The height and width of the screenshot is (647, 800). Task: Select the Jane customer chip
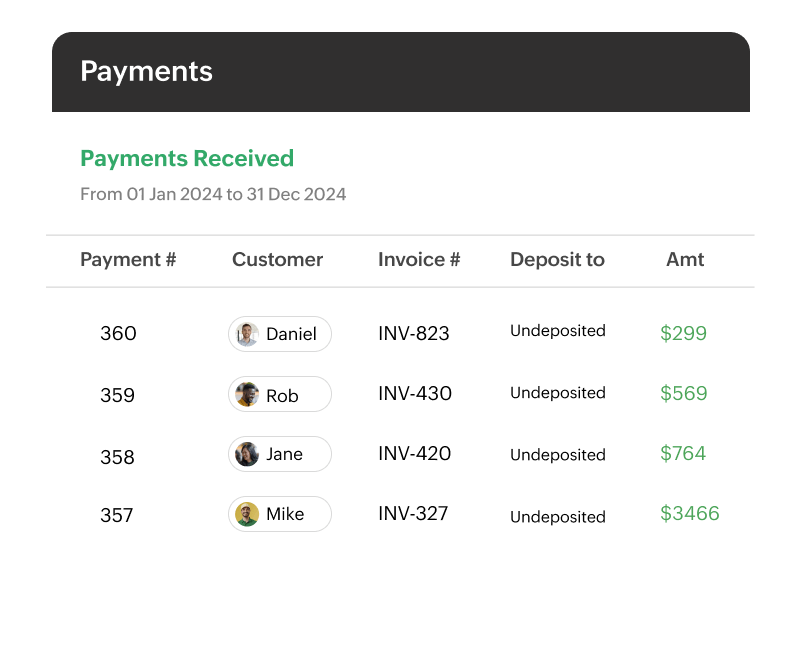point(279,454)
